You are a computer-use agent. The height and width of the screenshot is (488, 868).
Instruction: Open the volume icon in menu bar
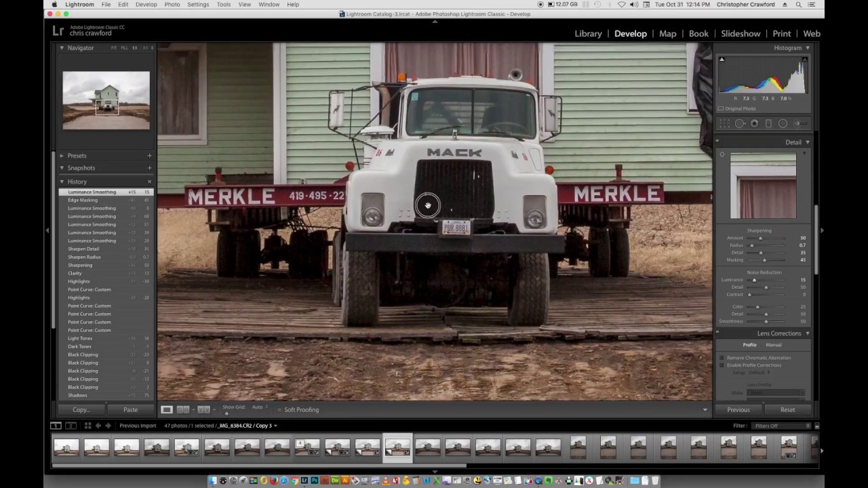(634, 5)
